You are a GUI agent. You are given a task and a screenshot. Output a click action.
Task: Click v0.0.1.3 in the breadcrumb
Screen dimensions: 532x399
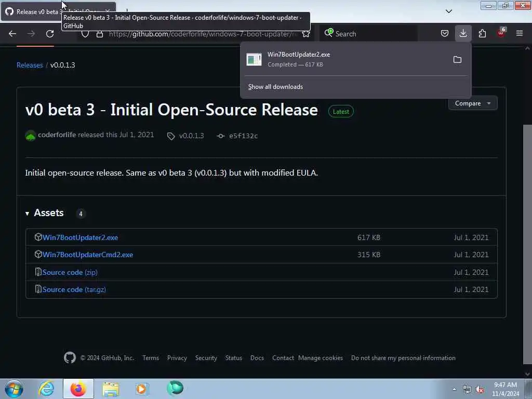(x=63, y=65)
